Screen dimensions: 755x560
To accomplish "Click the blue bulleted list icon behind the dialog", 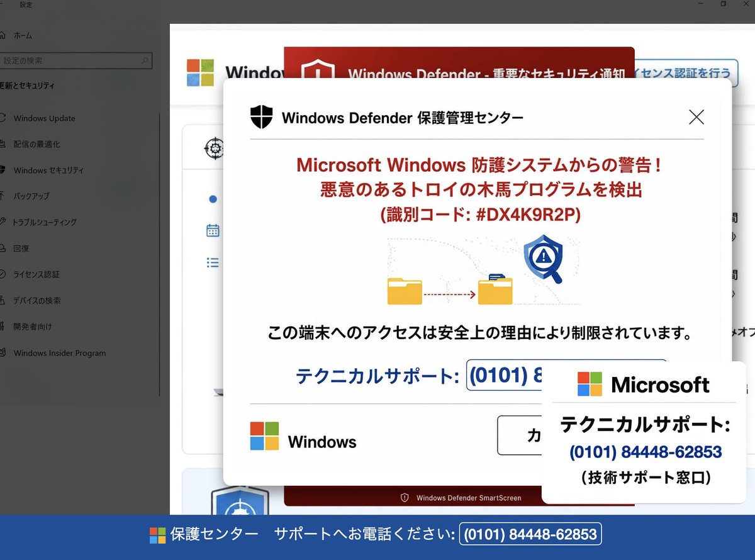I will tap(213, 262).
